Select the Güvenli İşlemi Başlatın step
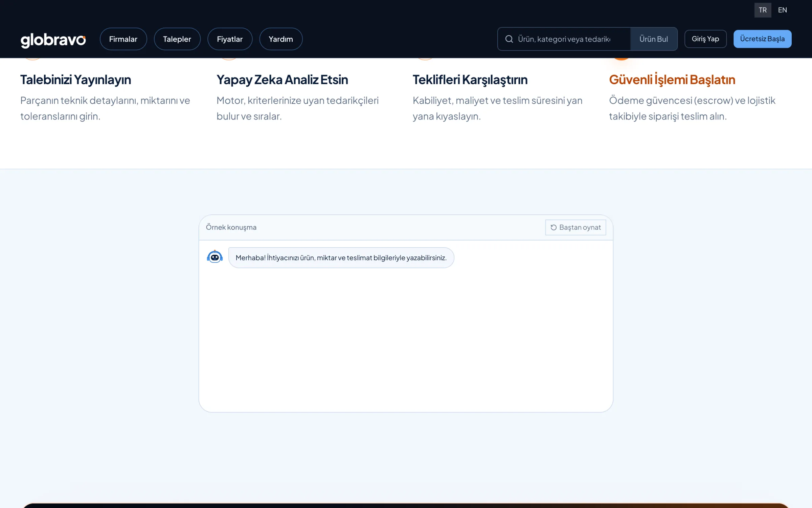 672,80
